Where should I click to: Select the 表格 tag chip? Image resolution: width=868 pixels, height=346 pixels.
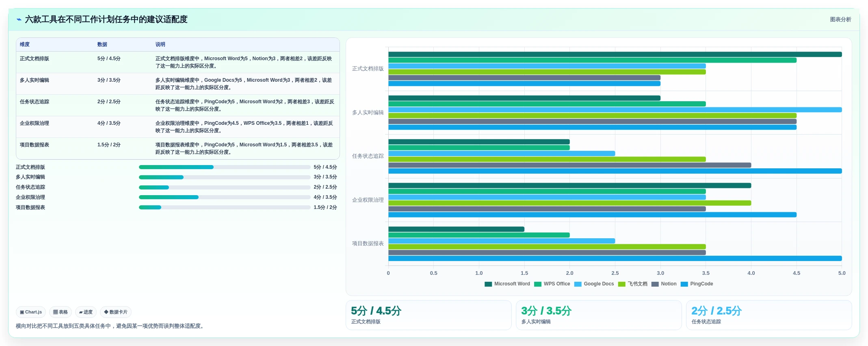pos(61,312)
